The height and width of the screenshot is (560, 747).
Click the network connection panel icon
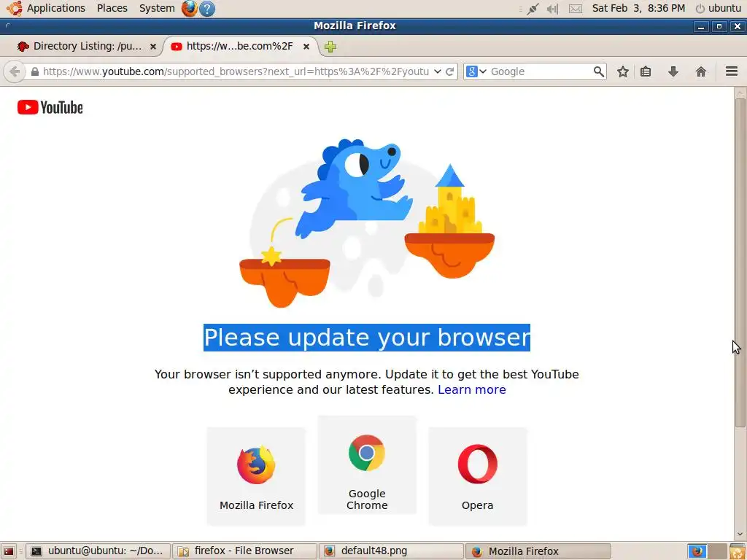point(533,9)
